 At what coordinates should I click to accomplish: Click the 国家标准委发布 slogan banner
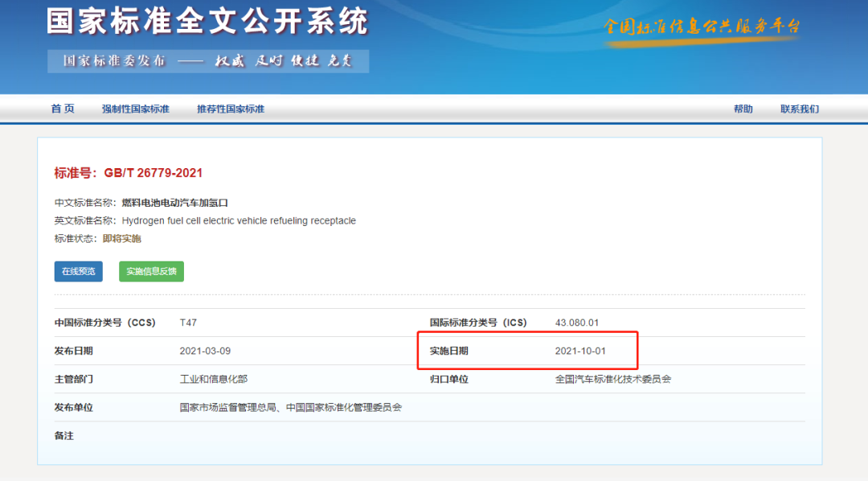pos(207,61)
